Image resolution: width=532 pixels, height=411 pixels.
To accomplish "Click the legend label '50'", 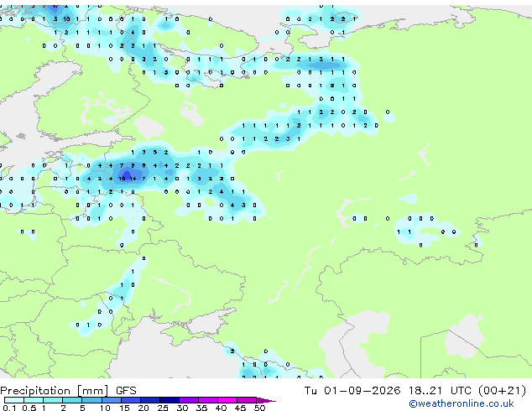I will click(260, 408).
